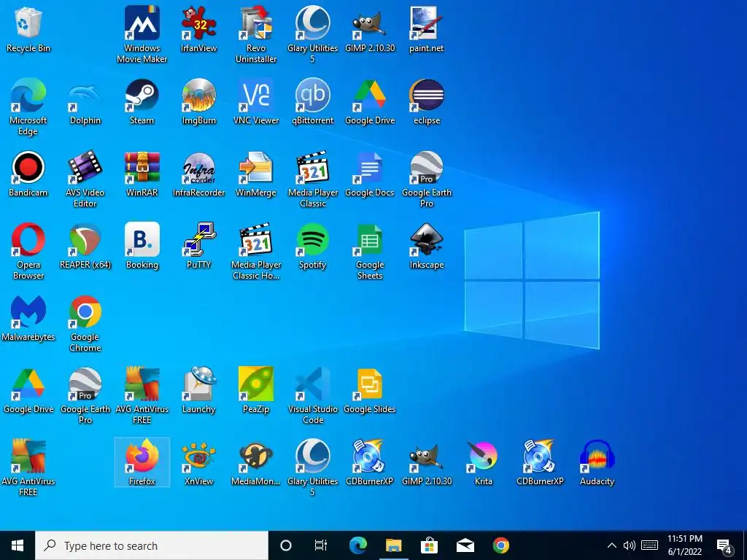
Task: Open the volume control in tray
Action: [630, 545]
